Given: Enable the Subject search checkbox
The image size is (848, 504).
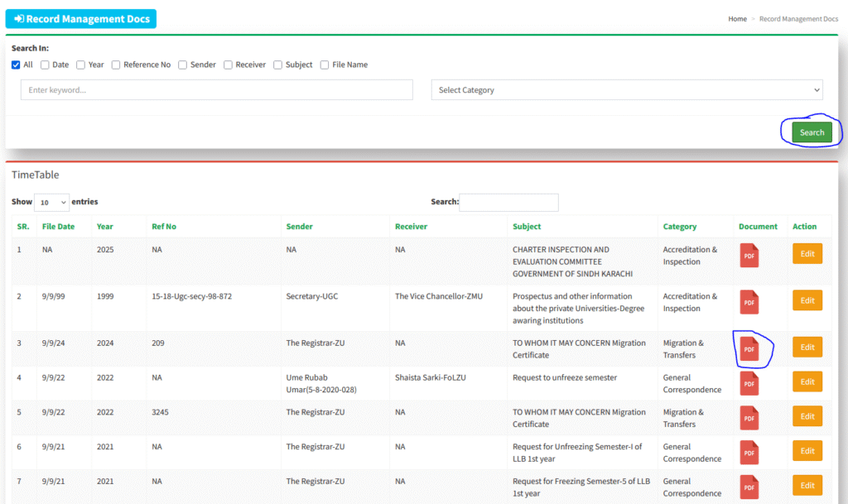Looking at the screenshot, I should click(278, 65).
